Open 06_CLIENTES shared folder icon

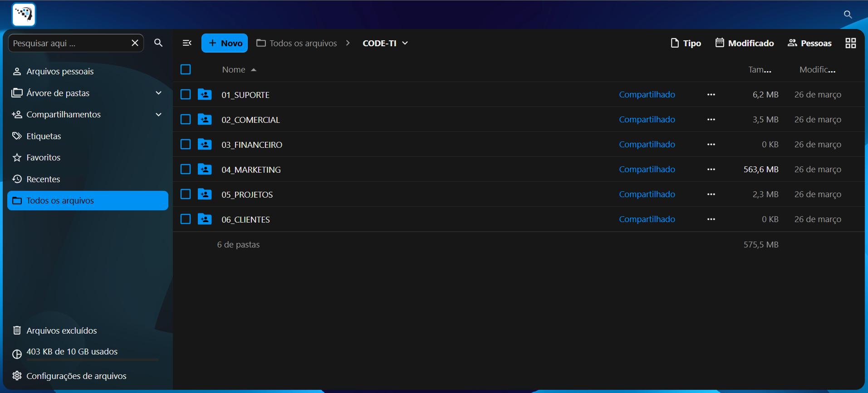[x=205, y=219]
